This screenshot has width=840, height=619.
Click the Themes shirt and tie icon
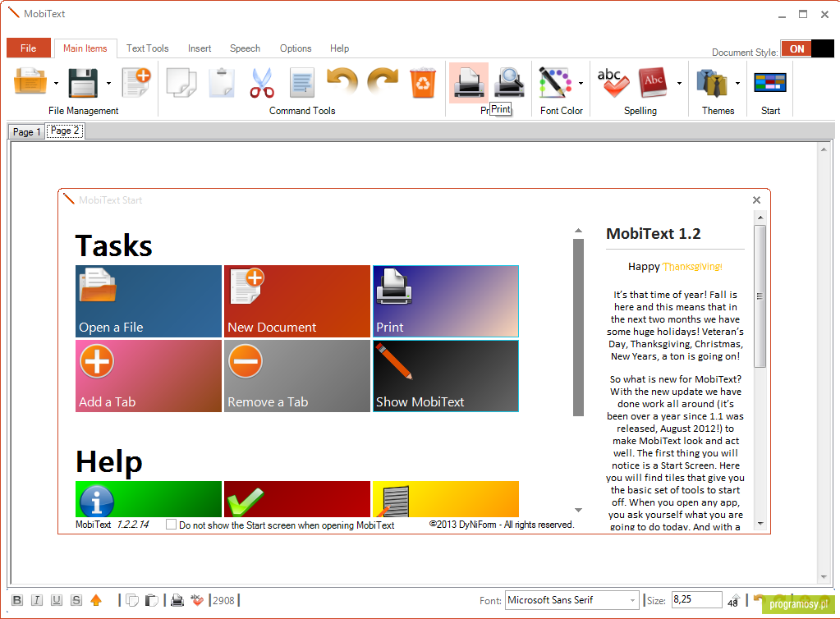(711, 83)
